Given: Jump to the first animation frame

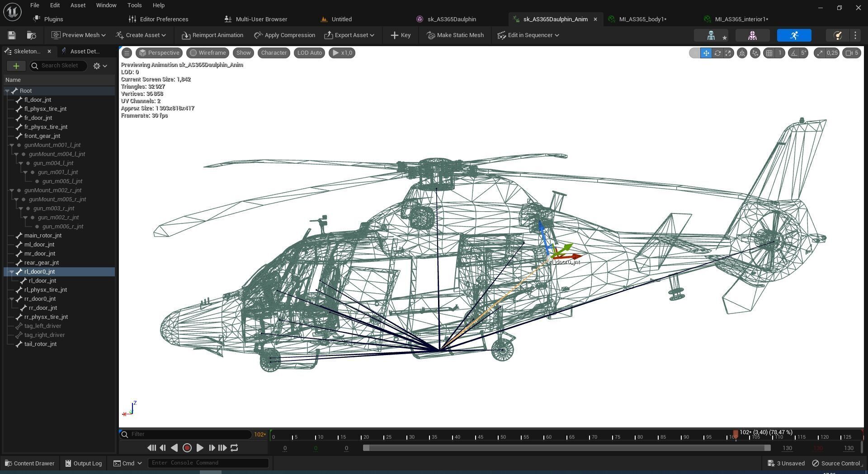Looking at the screenshot, I should tap(151, 448).
